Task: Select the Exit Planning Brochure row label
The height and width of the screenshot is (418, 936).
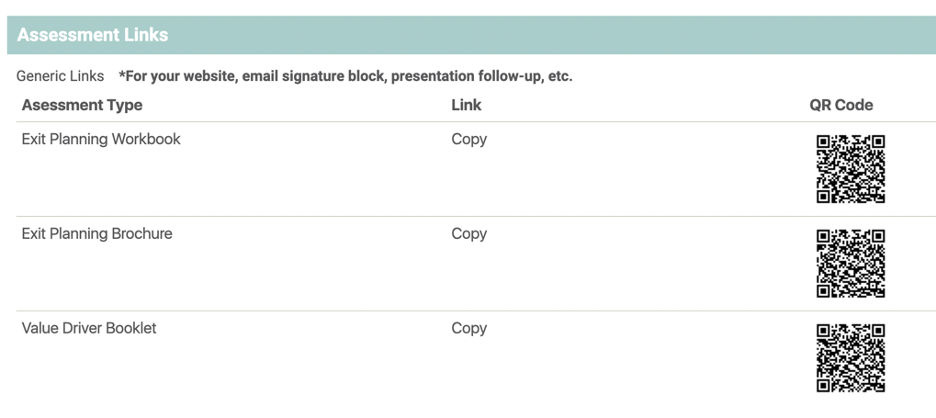Action: point(97,233)
